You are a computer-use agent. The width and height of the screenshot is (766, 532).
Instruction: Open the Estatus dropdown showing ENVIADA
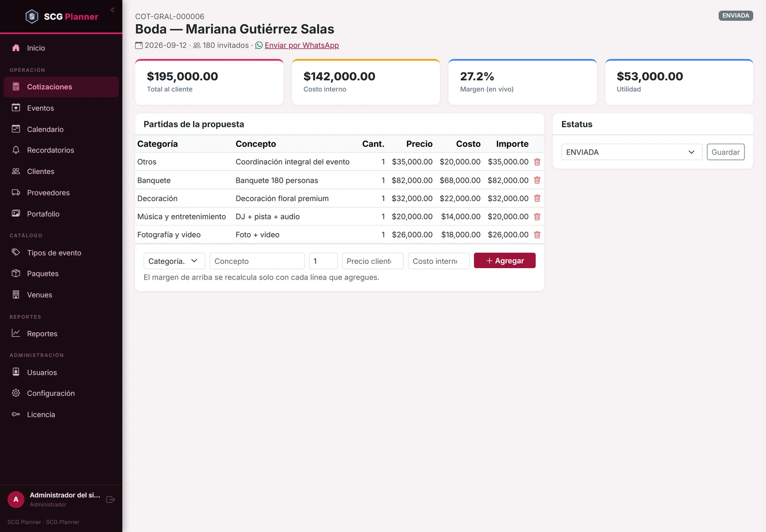pos(631,152)
